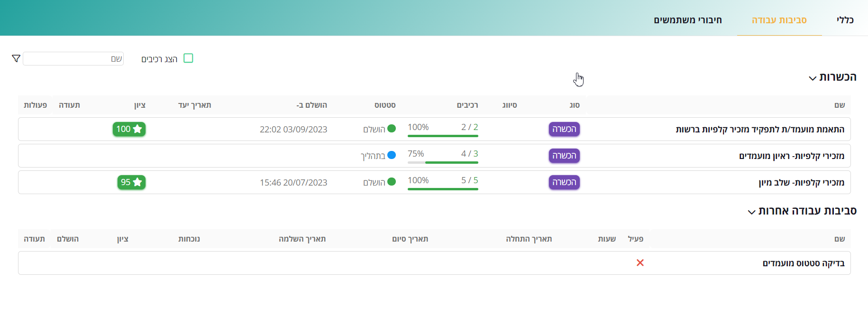
Task: Click the 'סטטוס' column header
Action: [x=385, y=105]
